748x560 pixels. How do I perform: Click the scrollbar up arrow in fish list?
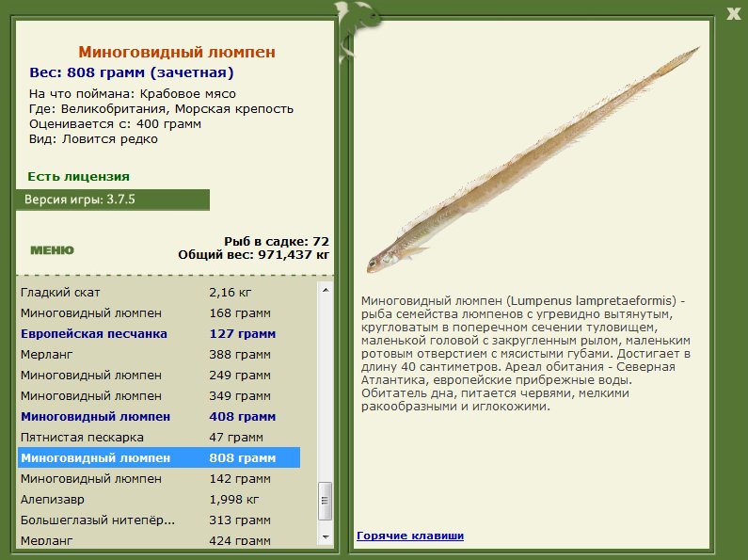click(x=326, y=290)
